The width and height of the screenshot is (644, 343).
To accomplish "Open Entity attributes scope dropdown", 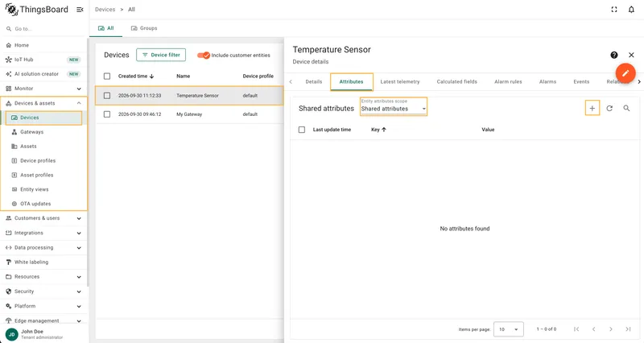I will 394,107.
